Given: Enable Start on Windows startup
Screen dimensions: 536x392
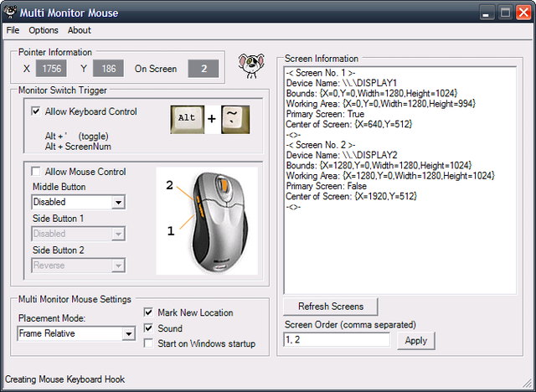Looking at the screenshot, I should point(148,343).
